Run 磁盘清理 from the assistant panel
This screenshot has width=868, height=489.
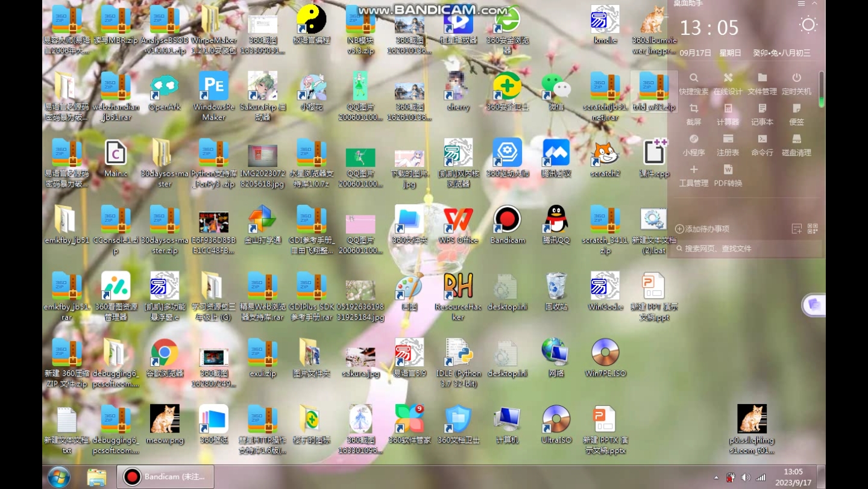(797, 145)
